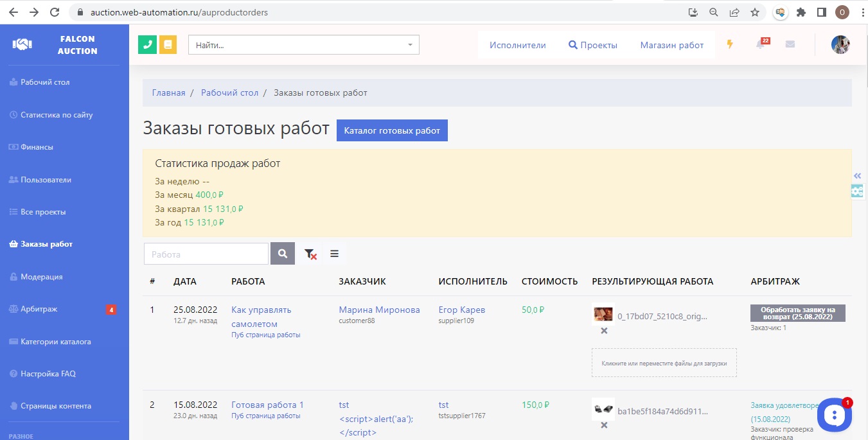
Task: Open thumbnail of file ba1be5f184a74d6d911
Action: point(603,409)
